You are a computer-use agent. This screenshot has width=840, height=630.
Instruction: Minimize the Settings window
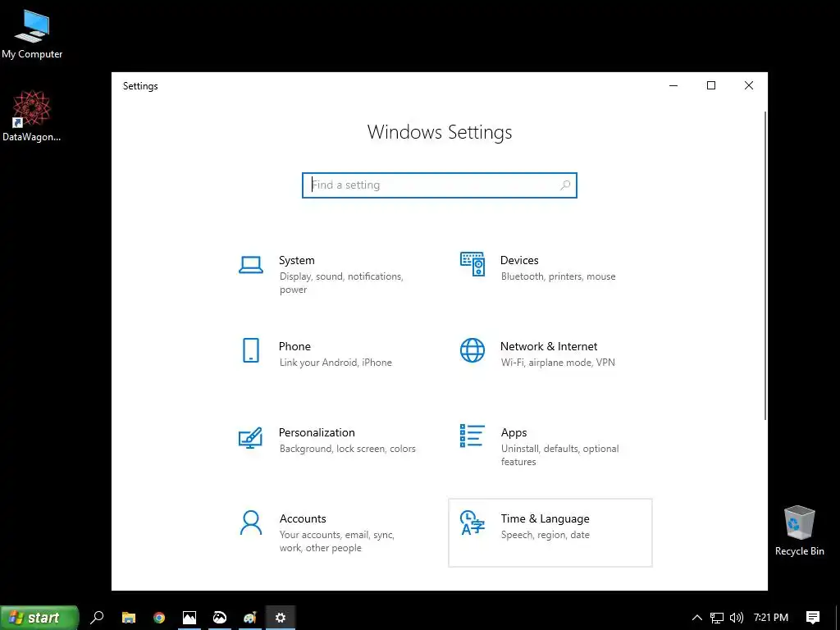click(673, 85)
